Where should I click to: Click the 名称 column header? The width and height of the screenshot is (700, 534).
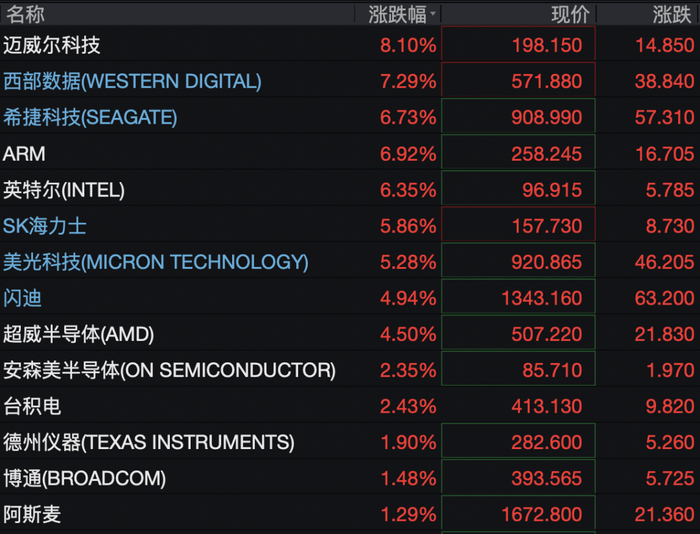[25, 14]
